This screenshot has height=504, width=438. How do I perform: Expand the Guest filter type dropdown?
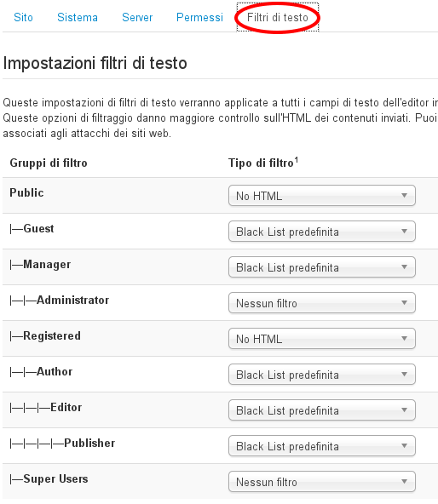pos(322,231)
